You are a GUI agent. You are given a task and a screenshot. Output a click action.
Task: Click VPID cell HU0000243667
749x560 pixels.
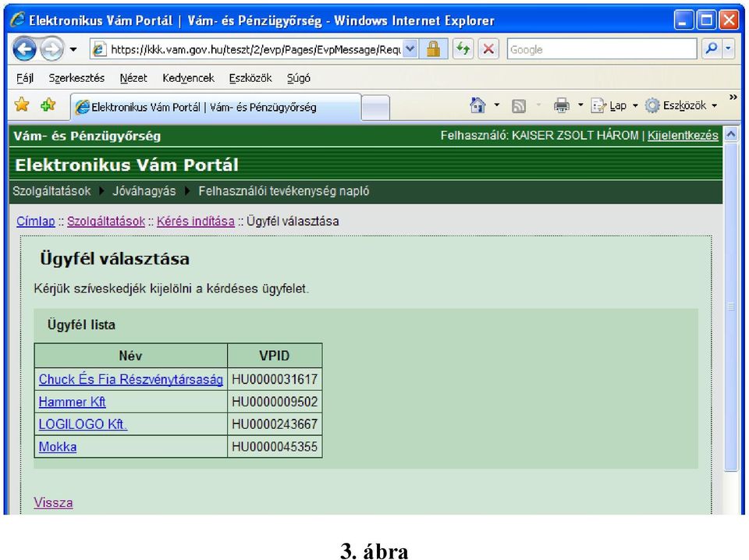pos(275,424)
